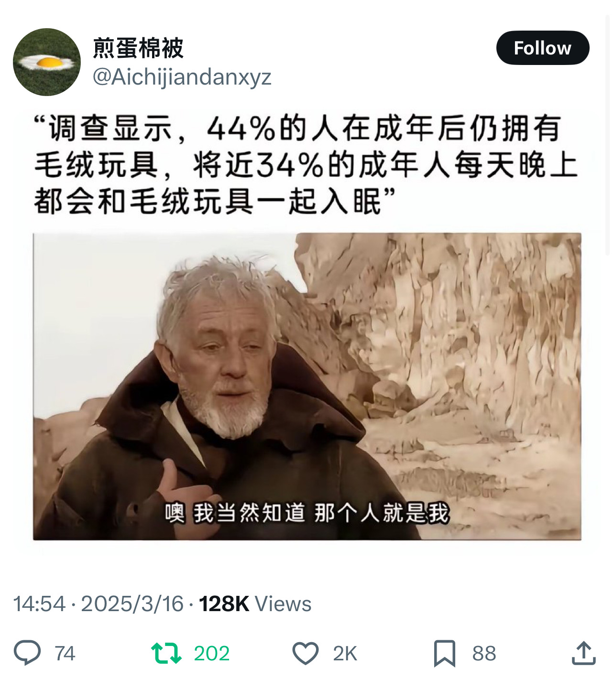The height and width of the screenshot is (700, 614).
Task: Open the @Aichijiandanxyz handle link
Action: [x=182, y=76]
